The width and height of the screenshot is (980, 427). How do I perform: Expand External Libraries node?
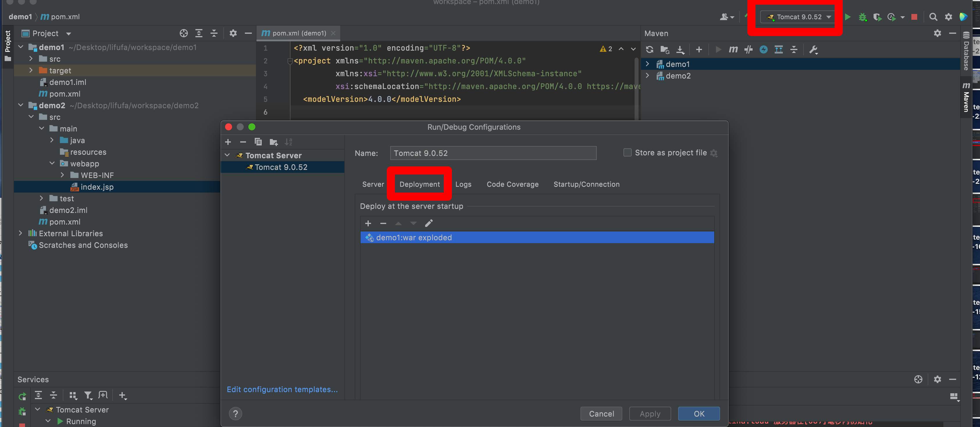click(x=21, y=233)
